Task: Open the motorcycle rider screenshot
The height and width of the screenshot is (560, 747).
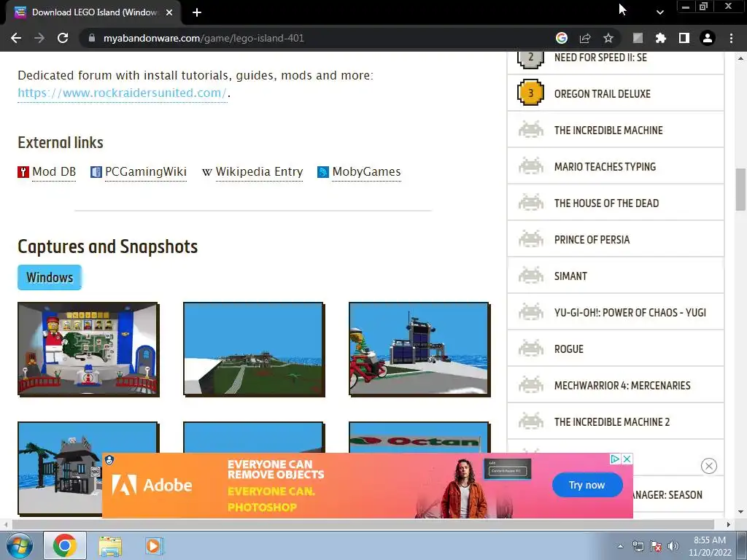Action: [419, 349]
